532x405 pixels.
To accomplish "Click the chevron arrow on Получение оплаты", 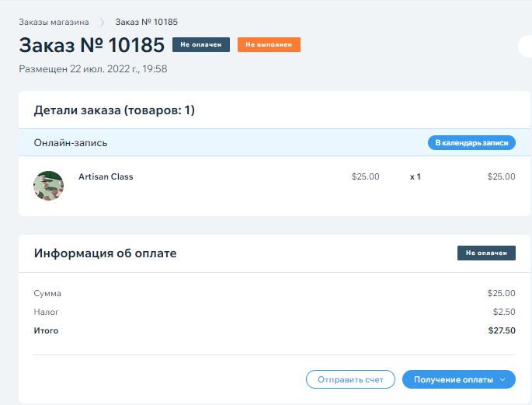I will click(503, 379).
